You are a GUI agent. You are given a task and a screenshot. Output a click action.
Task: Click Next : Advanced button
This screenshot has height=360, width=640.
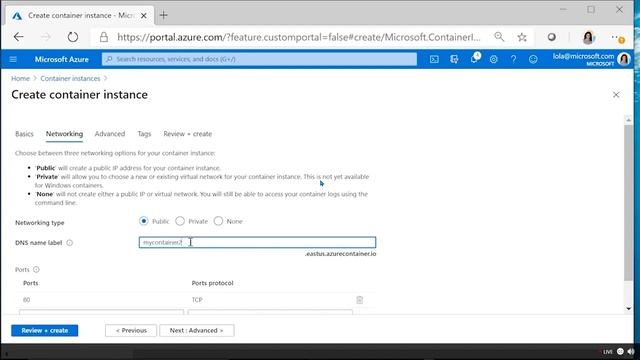(x=197, y=331)
